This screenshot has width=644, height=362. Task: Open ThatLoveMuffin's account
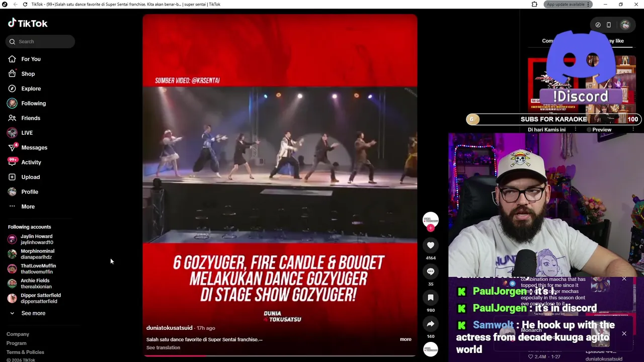tap(38, 269)
